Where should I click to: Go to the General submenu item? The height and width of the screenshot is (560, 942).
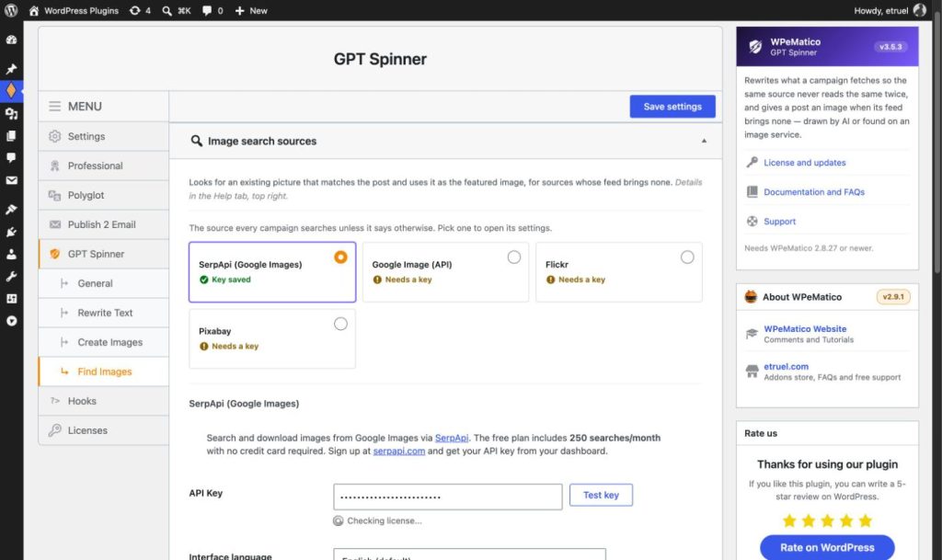tap(103, 283)
